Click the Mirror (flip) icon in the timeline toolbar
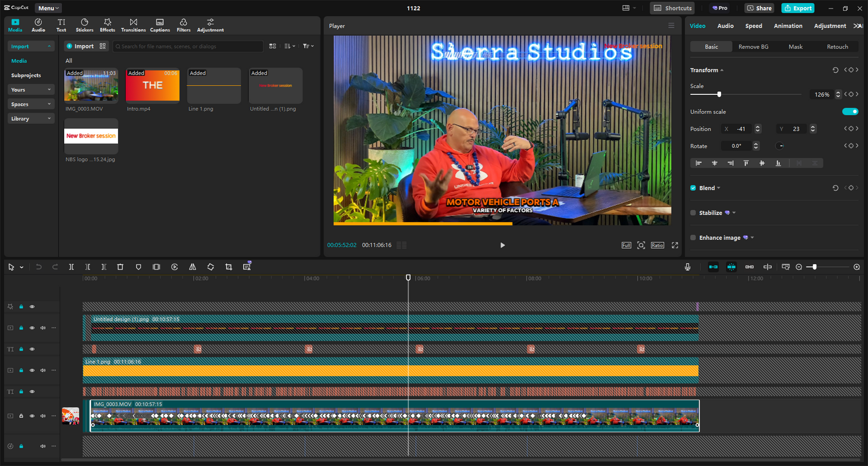868x466 pixels. 193,267
